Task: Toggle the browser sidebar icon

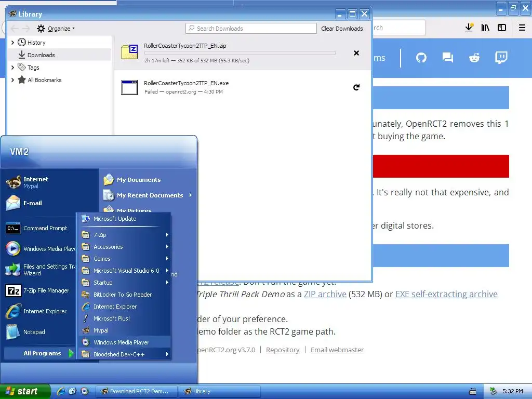Action: pyautogui.click(x=502, y=28)
